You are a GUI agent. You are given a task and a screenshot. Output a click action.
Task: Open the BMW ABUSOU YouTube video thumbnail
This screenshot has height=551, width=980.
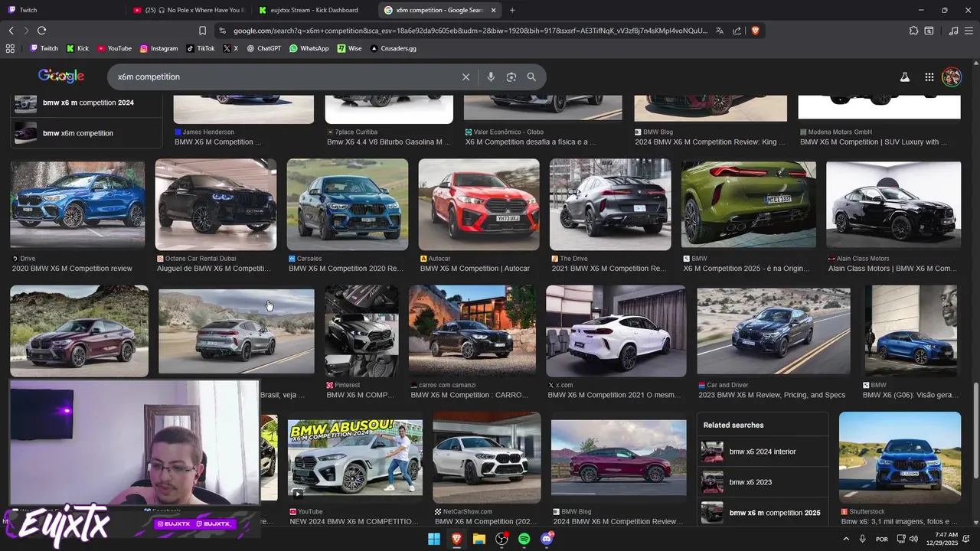(x=355, y=458)
